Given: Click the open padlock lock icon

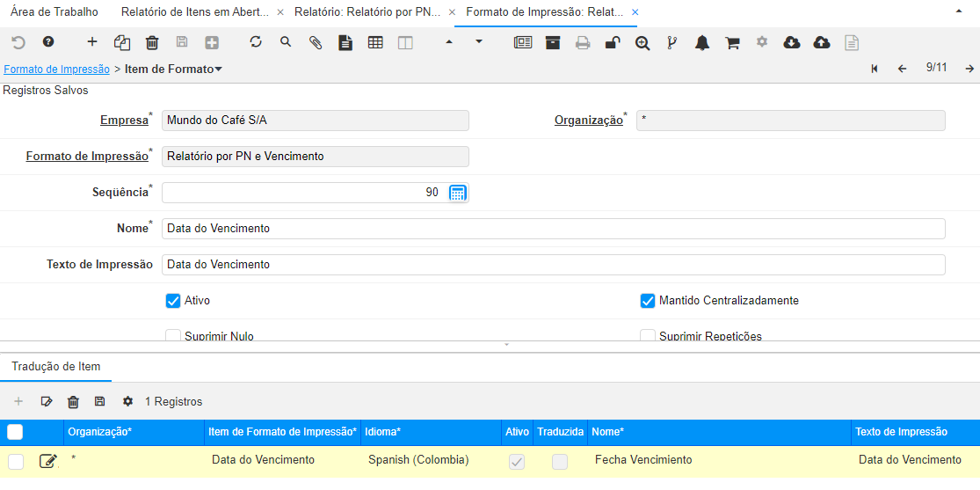Looking at the screenshot, I should tap(613, 42).
